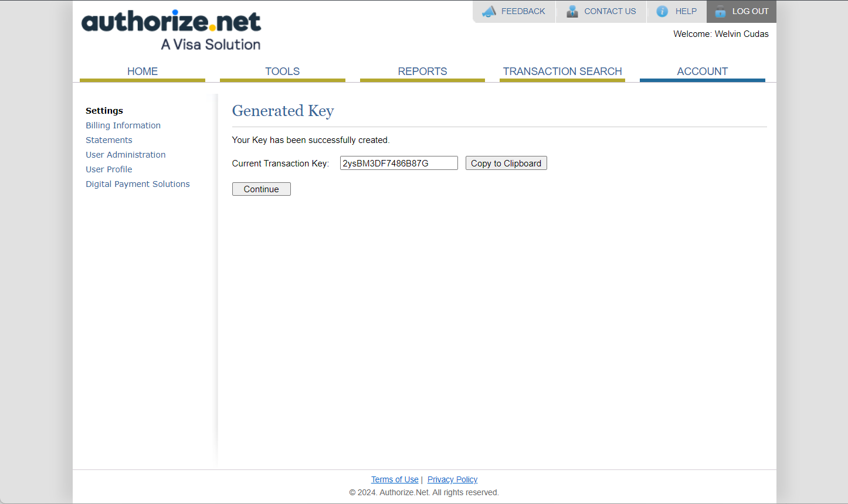Click Copy to Clipboard button
848x504 pixels.
[x=506, y=163]
